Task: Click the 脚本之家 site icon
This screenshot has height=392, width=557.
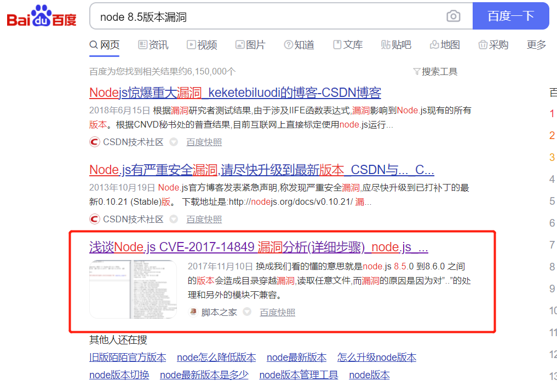Action: 193,312
